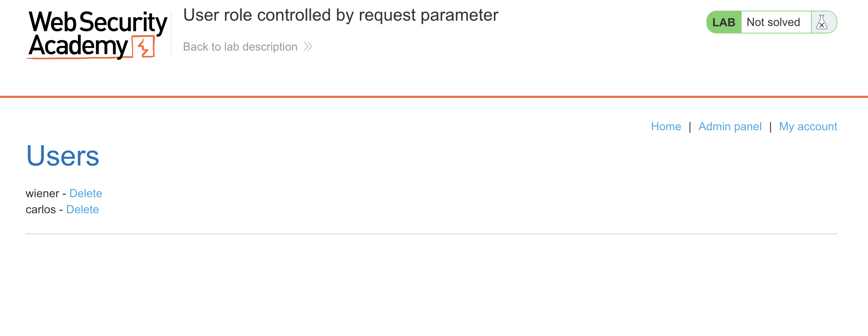Open the Admin panel link
Image resolution: width=868 pixels, height=336 pixels.
pos(730,126)
